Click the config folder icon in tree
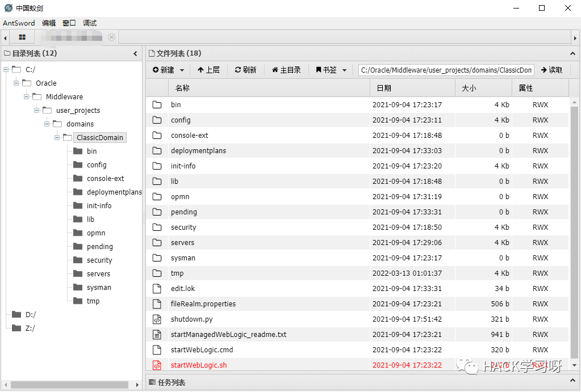 (x=78, y=165)
